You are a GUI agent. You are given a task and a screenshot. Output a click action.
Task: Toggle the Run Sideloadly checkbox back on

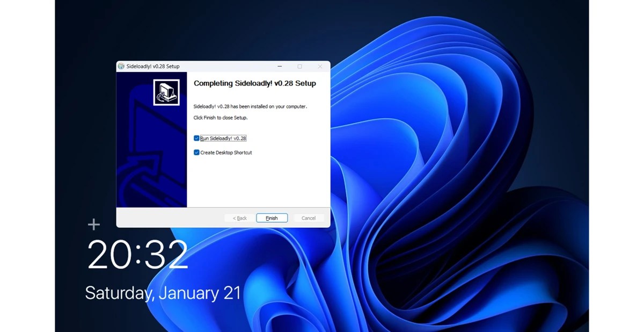coord(196,138)
